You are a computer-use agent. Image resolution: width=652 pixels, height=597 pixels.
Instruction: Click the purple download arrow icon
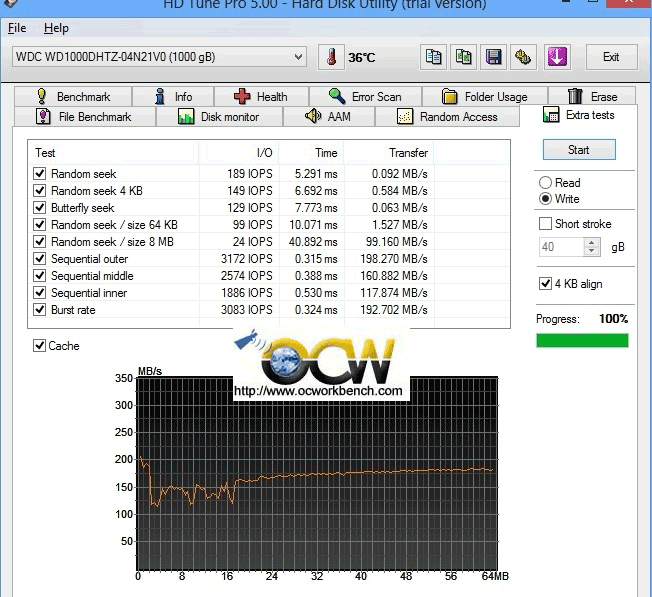coord(557,57)
